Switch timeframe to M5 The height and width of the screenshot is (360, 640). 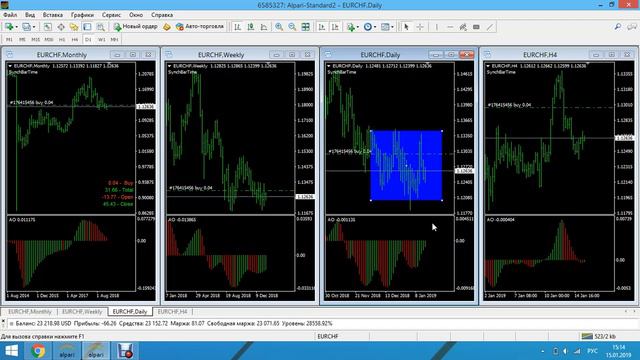(22, 40)
